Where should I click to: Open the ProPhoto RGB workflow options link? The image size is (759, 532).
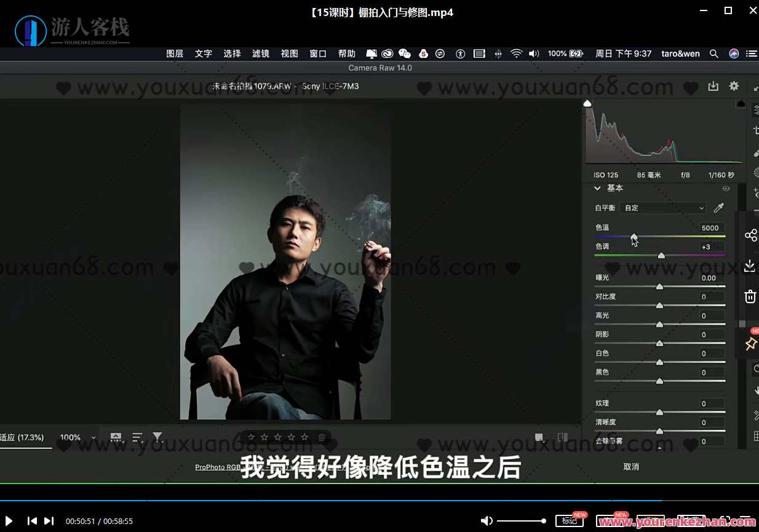click(218, 466)
